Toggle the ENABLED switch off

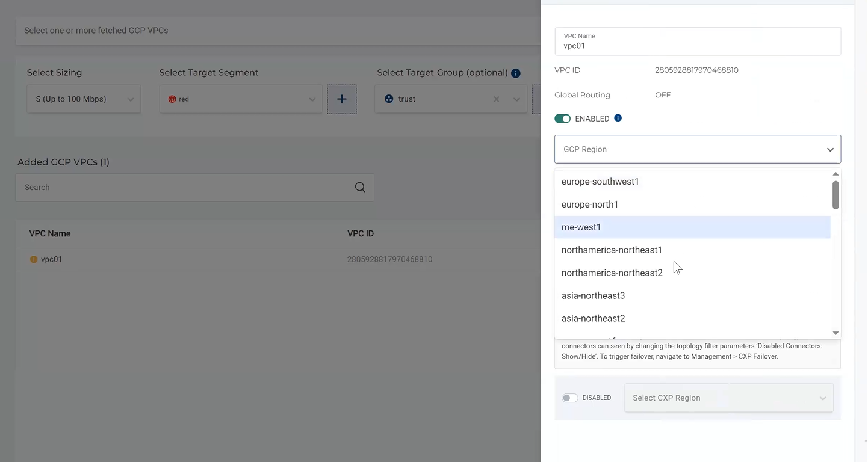click(562, 119)
